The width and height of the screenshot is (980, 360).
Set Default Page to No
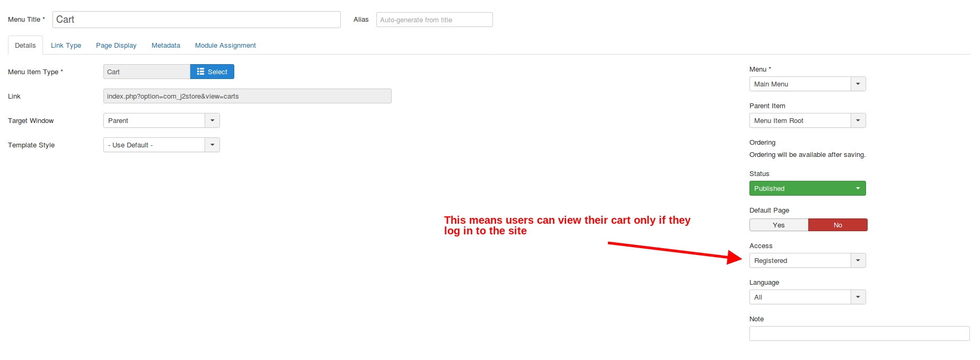(x=837, y=225)
